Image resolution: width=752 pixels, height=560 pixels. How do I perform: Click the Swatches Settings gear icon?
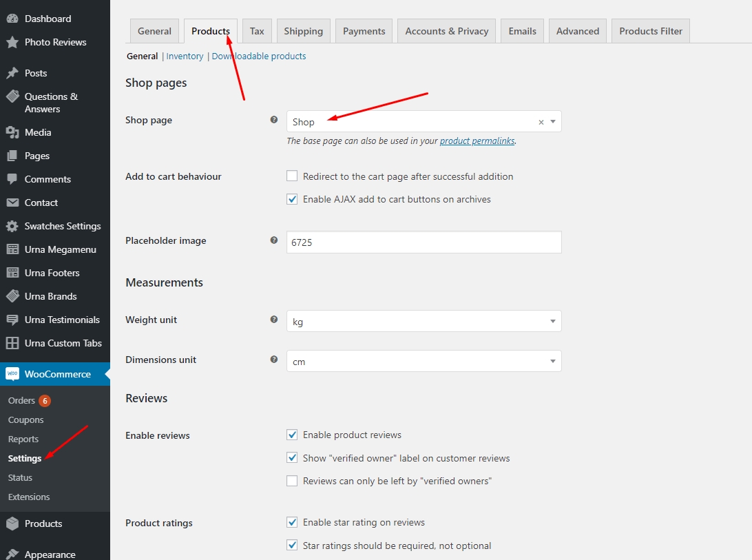click(12, 226)
